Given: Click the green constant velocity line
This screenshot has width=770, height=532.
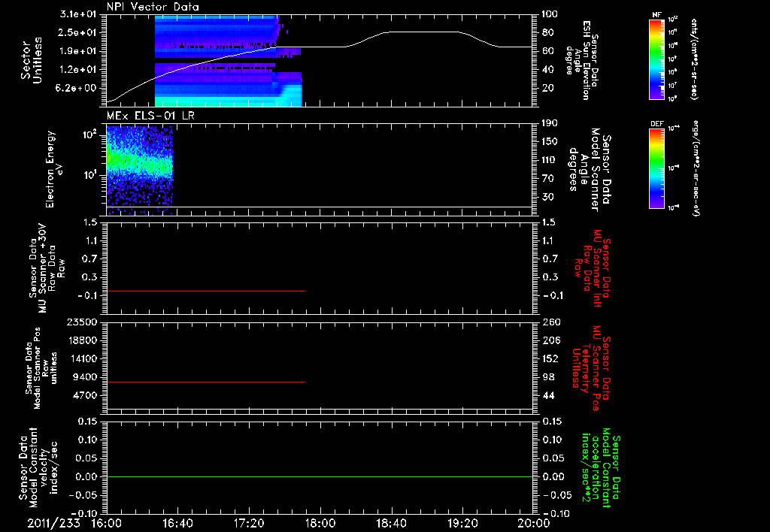Looking at the screenshot, I should (320, 476).
